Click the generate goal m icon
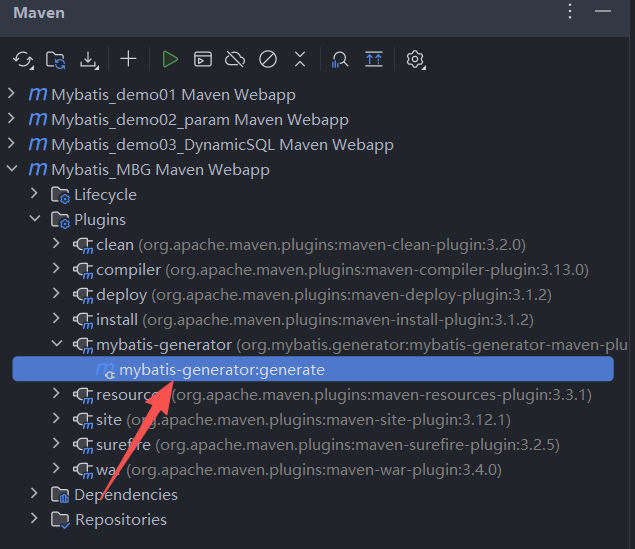This screenshot has height=549, width=635. click(x=105, y=370)
